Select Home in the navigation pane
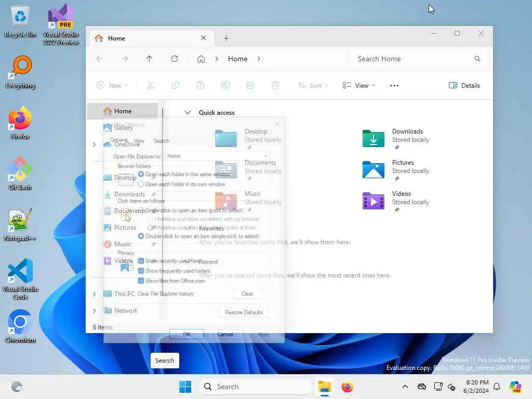 123,111
